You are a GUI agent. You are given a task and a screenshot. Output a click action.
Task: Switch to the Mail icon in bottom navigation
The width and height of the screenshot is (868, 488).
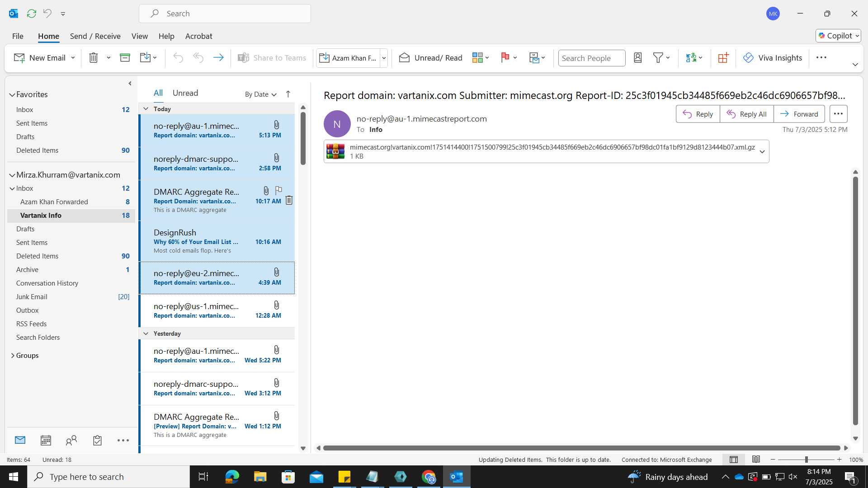(20, 440)
